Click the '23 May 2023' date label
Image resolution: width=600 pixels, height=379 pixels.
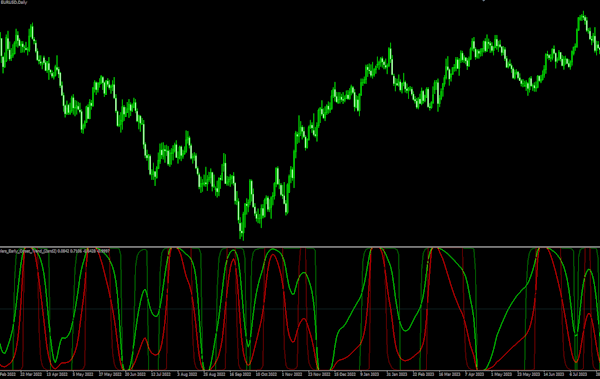tap(528, 374)
